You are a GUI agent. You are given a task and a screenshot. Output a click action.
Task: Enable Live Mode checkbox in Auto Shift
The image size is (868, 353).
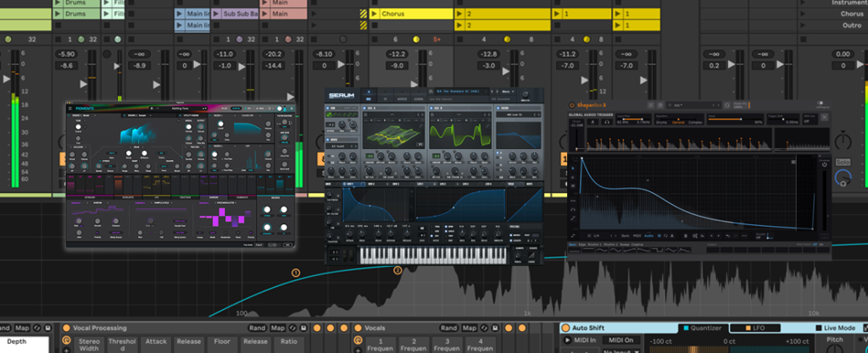(x=819, y=328)
